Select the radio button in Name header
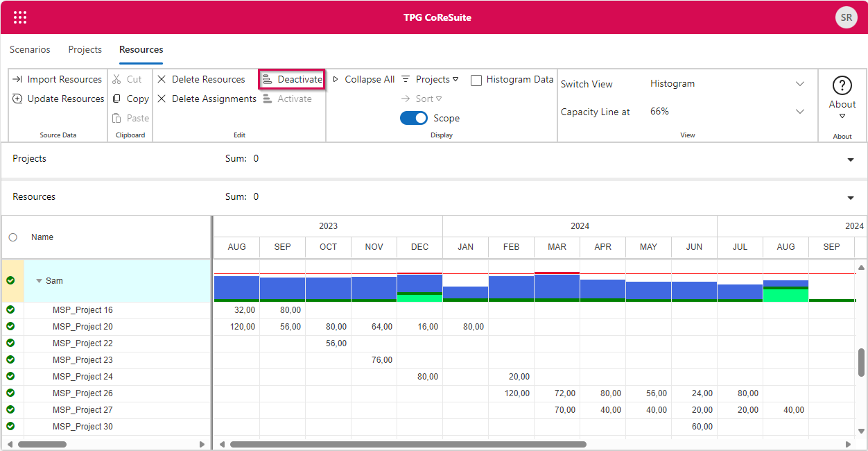The height and width of the screenshot is (451, 868). [x=13, y=237]
